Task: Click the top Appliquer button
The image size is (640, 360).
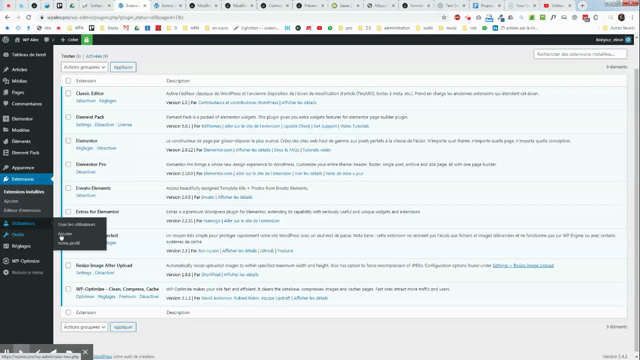Action: [x=123, y=67]
